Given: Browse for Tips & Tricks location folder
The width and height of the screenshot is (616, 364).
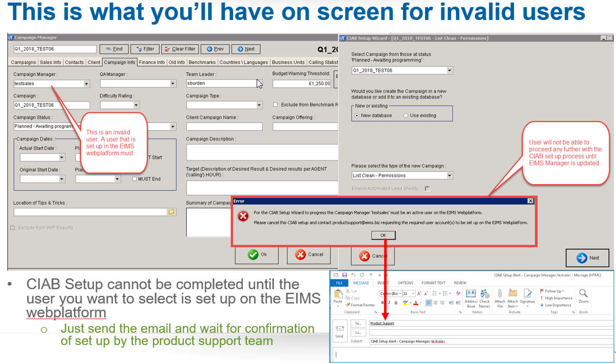Looking at the screenshot, I should pos(171,212).
